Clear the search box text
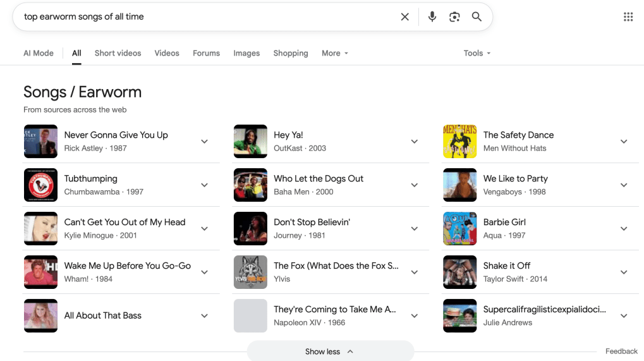Image resolution: width=644 pixels, height=361 pixels. tap(405, 17)
